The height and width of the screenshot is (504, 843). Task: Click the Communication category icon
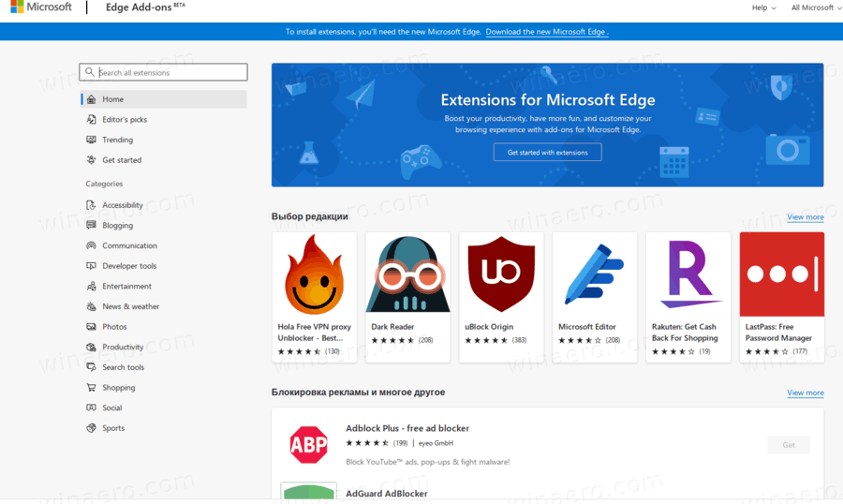[x=92, y=245]
